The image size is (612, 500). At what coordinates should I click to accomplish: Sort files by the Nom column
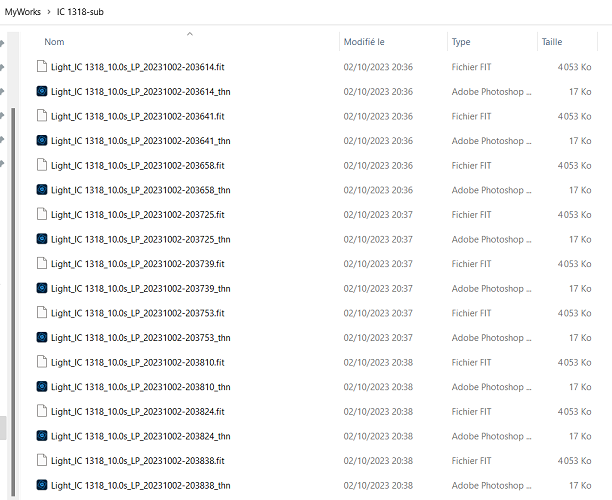point(54,42)
